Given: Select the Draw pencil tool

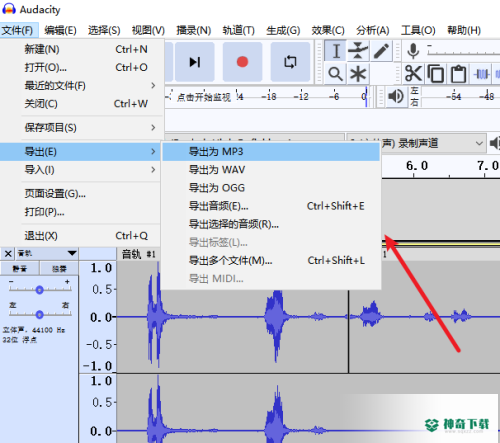Looking at the screenshot, I should (381, 51).
